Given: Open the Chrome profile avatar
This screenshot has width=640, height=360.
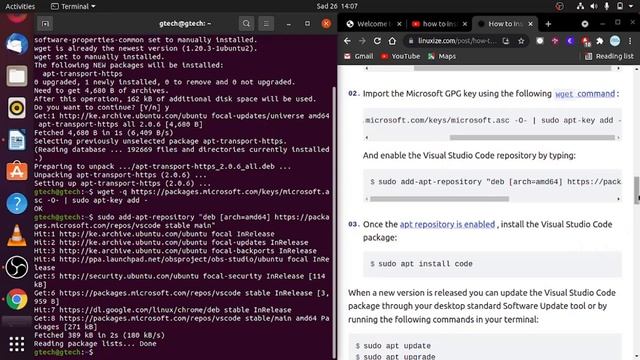Looking at the screenshot, I should [x=615, y=40].
